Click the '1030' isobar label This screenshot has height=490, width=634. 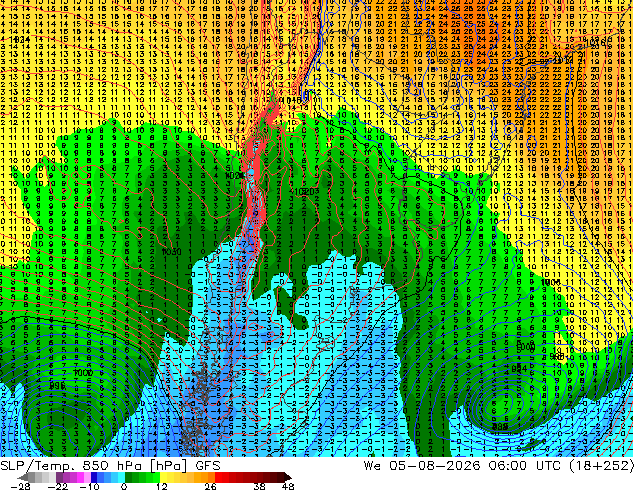(171, 251)
